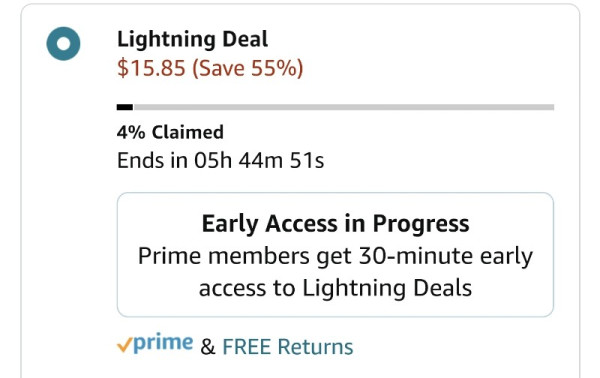Open the prime logo badge
Viewport: 600px width, 378px height.
click(155, 343)
